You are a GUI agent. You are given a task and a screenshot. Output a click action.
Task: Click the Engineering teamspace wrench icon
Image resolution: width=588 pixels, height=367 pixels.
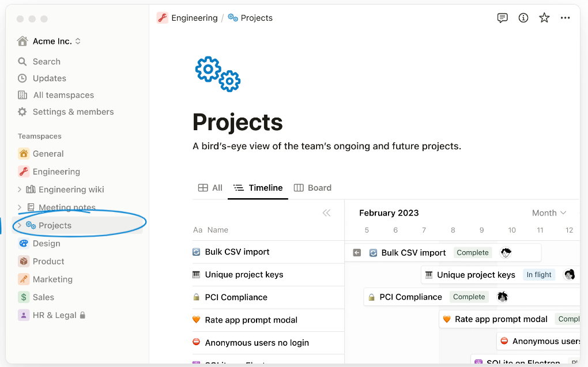coord(24,171)
